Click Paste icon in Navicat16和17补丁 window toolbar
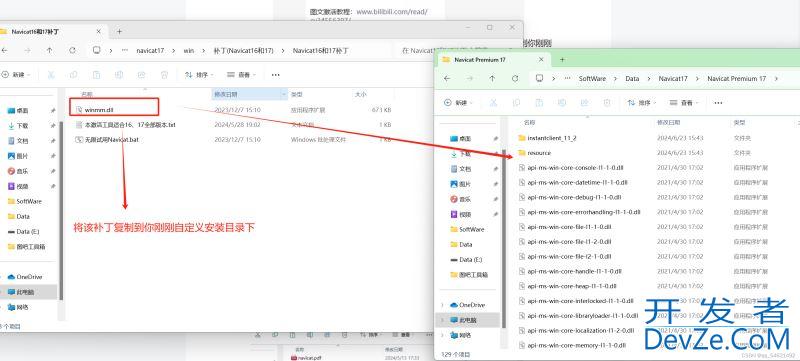Image resolution: width=800 pixels, height=361 pixels. [96, 74]
